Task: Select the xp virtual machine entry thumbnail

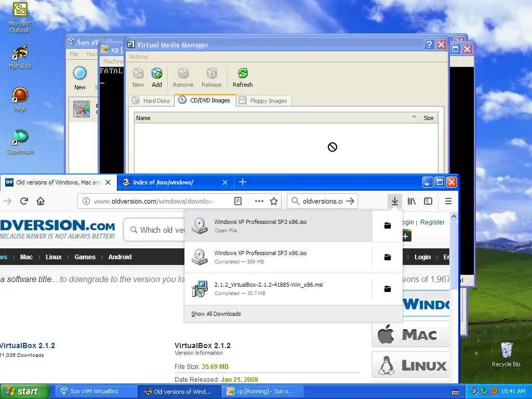Action: coord(82,109)
